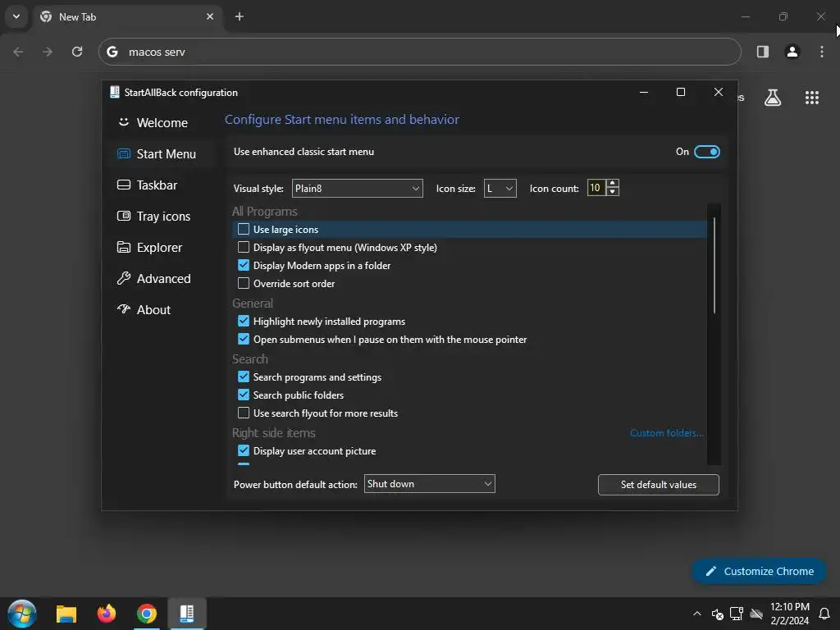This screenshot has width=840, height=630.
Task: Open Chrome profile menu
Action: click(x=792, y=52)
